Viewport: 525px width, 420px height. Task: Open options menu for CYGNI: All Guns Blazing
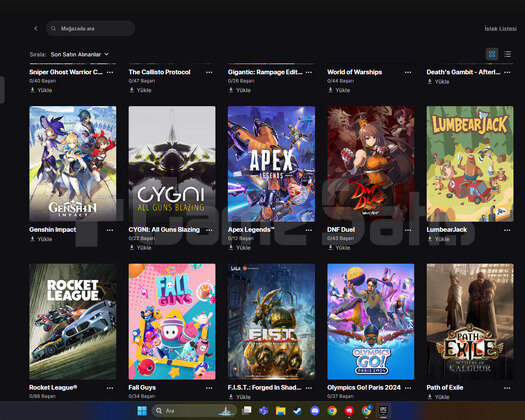(209, 230)
